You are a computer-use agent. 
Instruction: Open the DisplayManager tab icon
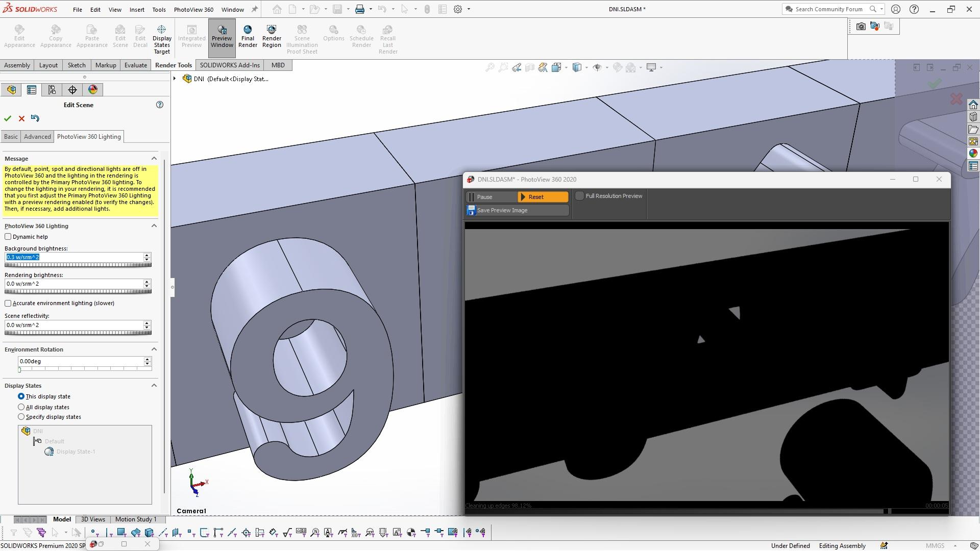click(x=93, y=90)
